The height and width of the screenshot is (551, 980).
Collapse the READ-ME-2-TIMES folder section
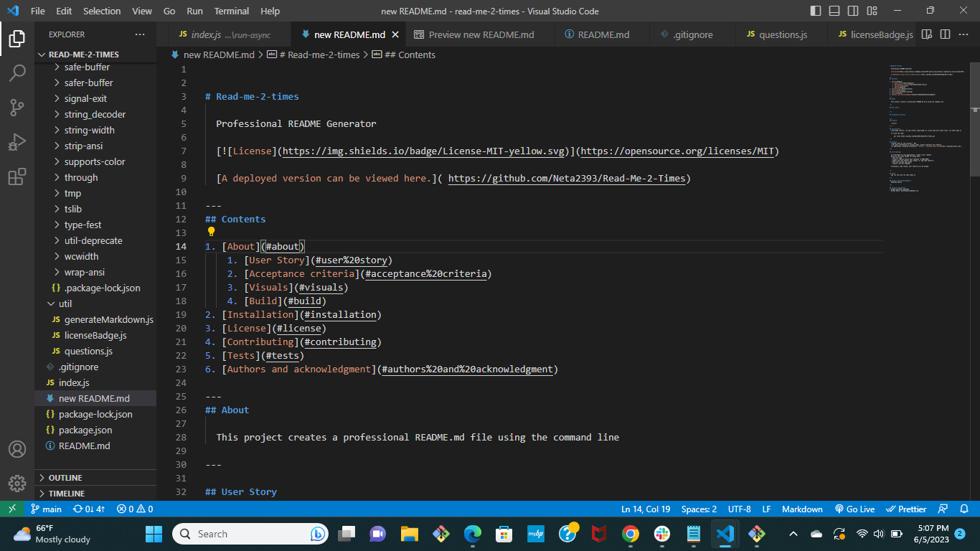pos(95,55)
